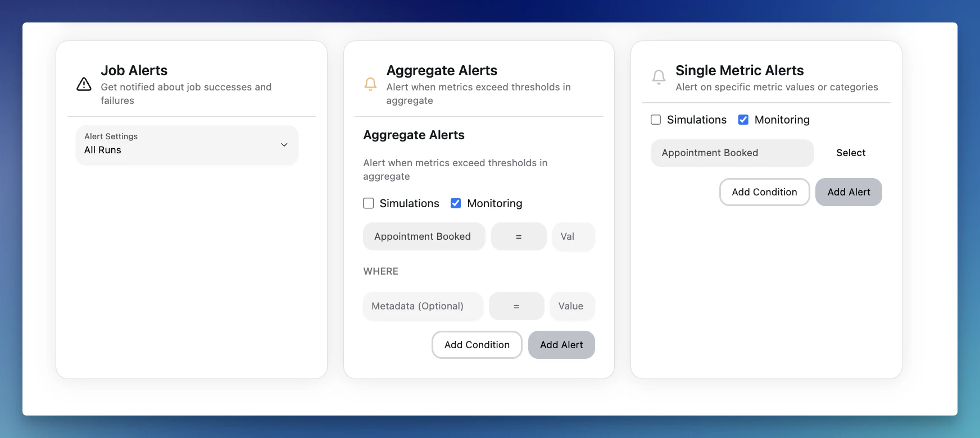The image size is (980, 438).
Task: Open Appointment Booked selector in Single Metric Alerts
Action: click(732, 153)
